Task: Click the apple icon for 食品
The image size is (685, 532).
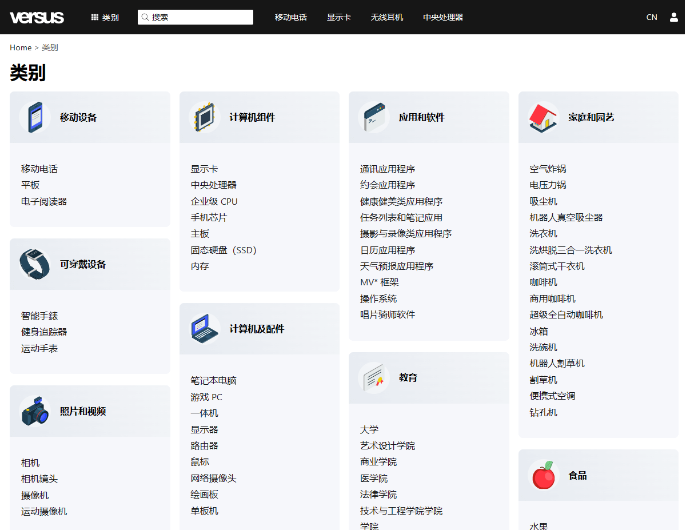Action: pos(543,475)
